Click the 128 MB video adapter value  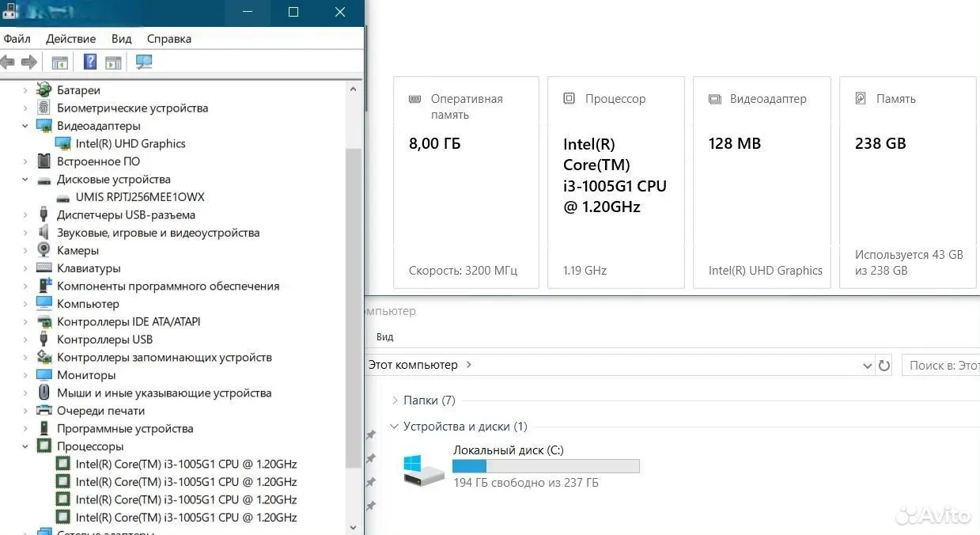(735, 143)
